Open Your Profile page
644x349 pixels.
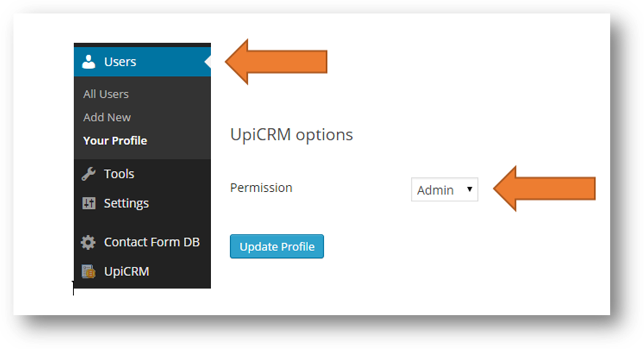point(115,141)
